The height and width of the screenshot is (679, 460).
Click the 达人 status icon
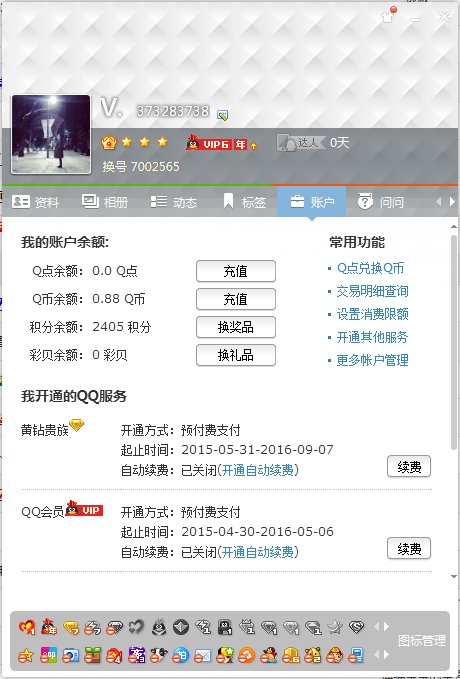coord(301,142)
